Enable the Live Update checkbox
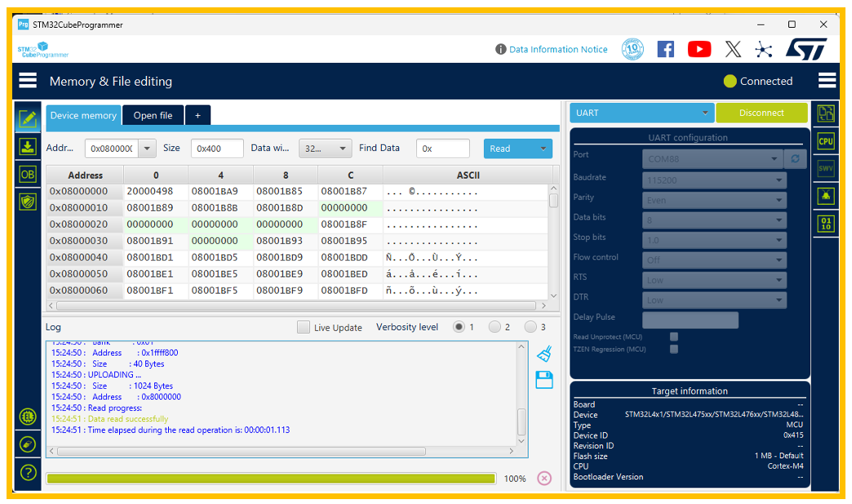Image resolution: width=852 pixels, height=504 pixels. 304,327
